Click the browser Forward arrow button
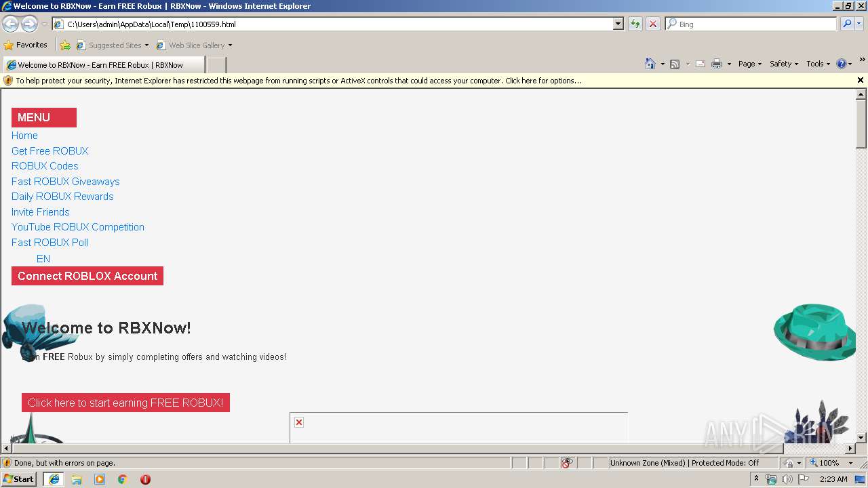The height and width of the screenshot is (488, 868). [x=29, y=24]
